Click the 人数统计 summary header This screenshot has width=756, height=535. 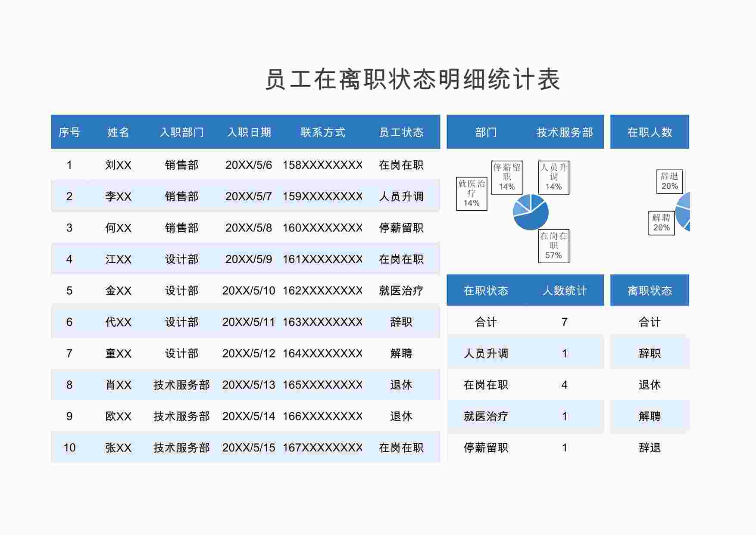(x=565, y=291)
